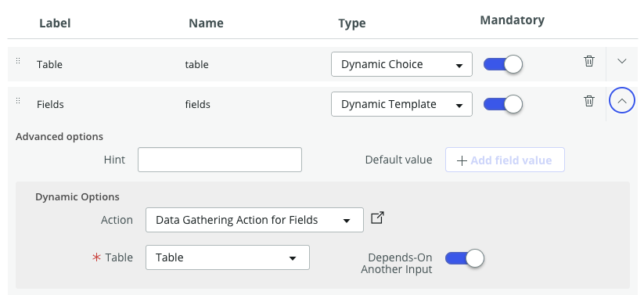Viewport: 644px width, 295px height.
Task: Click the Label column header
Action: coord(55,23)
